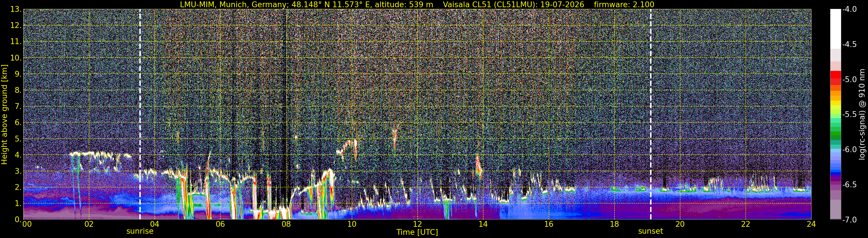
Task: Click the '-6.0' colorbar label
Action: pyautogui.click(x=849, y=150)
